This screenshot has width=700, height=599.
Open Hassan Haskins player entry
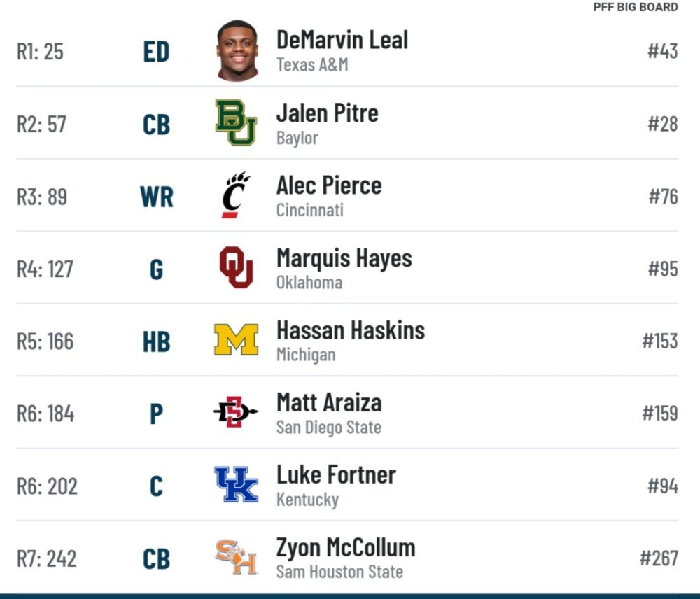351,330
